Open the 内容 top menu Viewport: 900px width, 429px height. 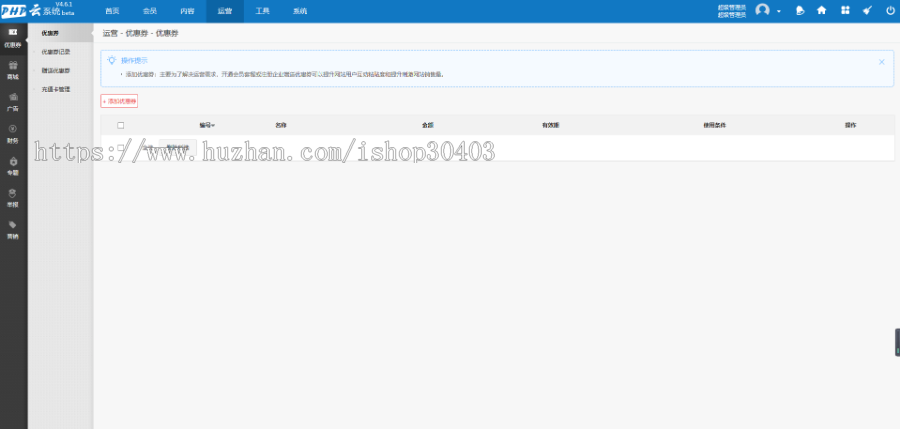(187, 11)
